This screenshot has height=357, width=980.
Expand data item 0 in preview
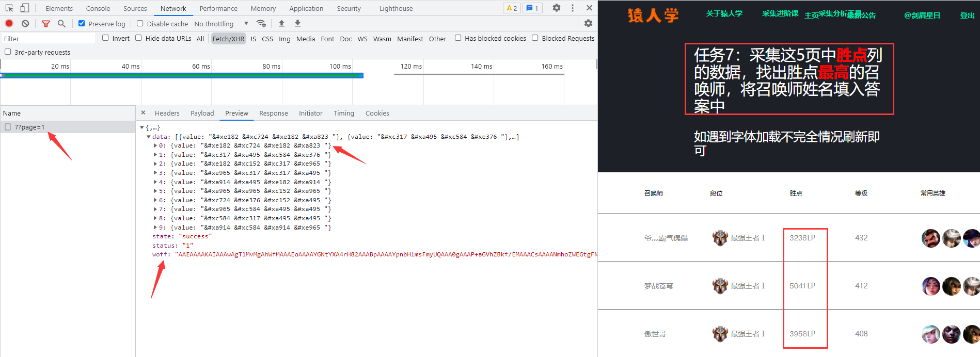pyautogui.click(x=155, y=145)
